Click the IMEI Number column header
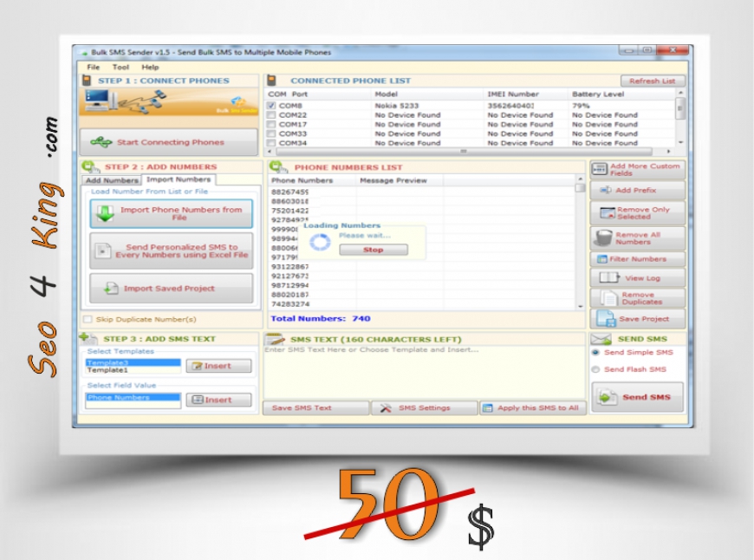 [512, 94]
